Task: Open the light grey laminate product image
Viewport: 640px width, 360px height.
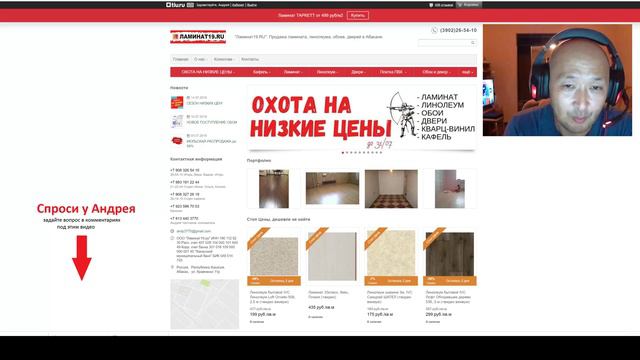Action: click(x=332, y=256)
